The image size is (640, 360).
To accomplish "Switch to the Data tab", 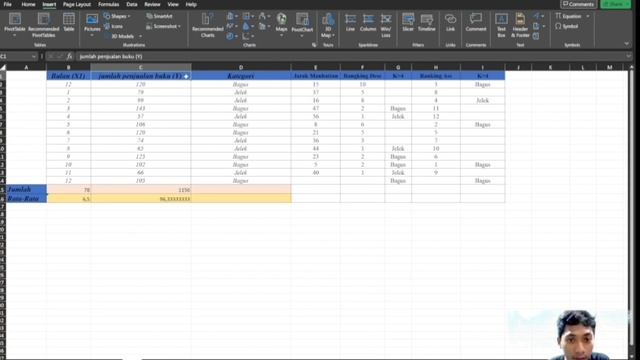I will tap(131, 4).
